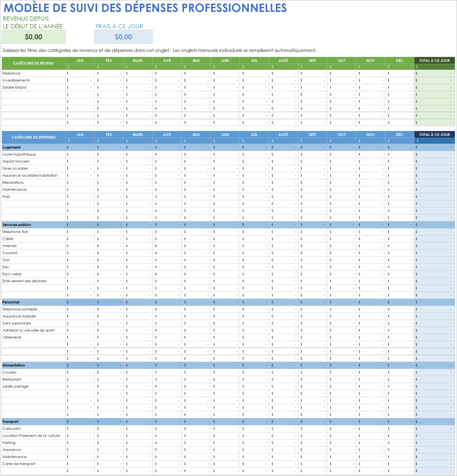Click the Catégorie de dépenses header cell
Image resolution: width=457 pixels, height=476 pixels.
tap(33, 137)
